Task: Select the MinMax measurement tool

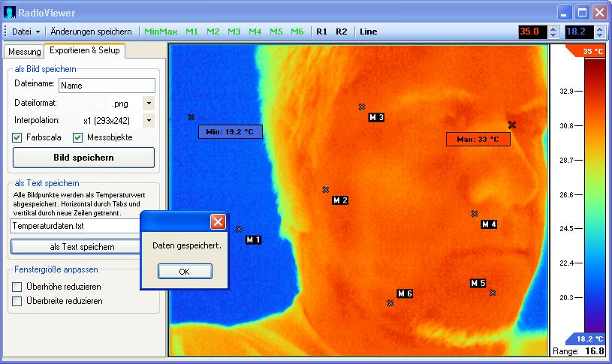Action: pyautogui.click(x=161, y=32)
